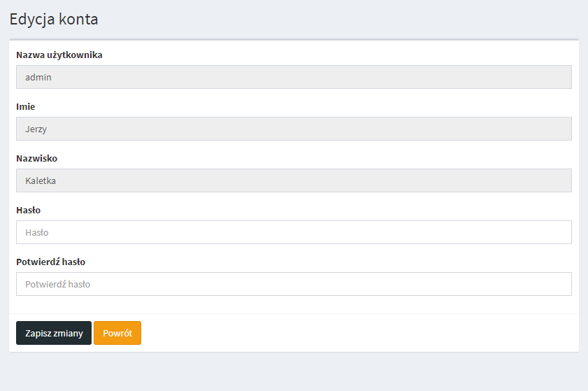588x391 pixels.
Task: Click the Edycja konta page heading
Action: pos(54,20)
